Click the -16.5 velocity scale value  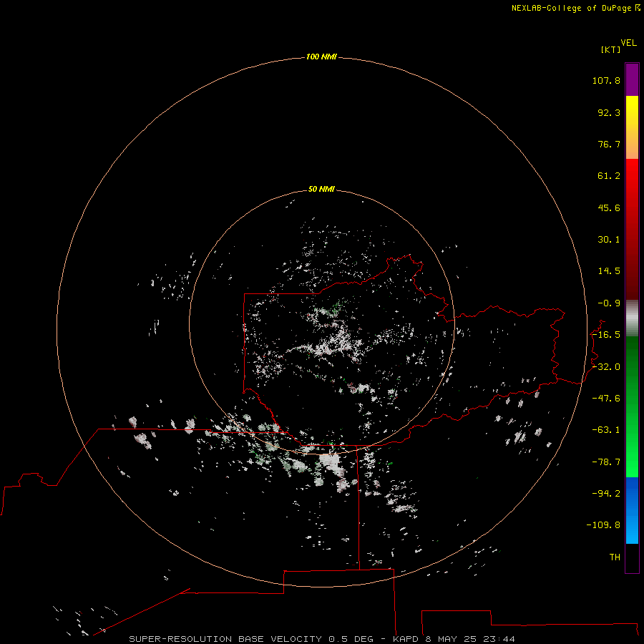tap(606, 335)
